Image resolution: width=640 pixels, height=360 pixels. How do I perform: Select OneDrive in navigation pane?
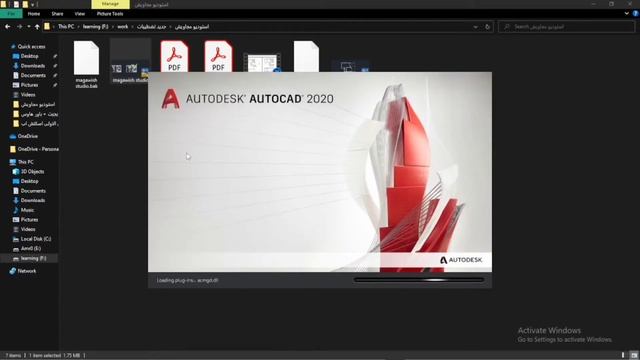pyautogui.click(x=24, y=136)
